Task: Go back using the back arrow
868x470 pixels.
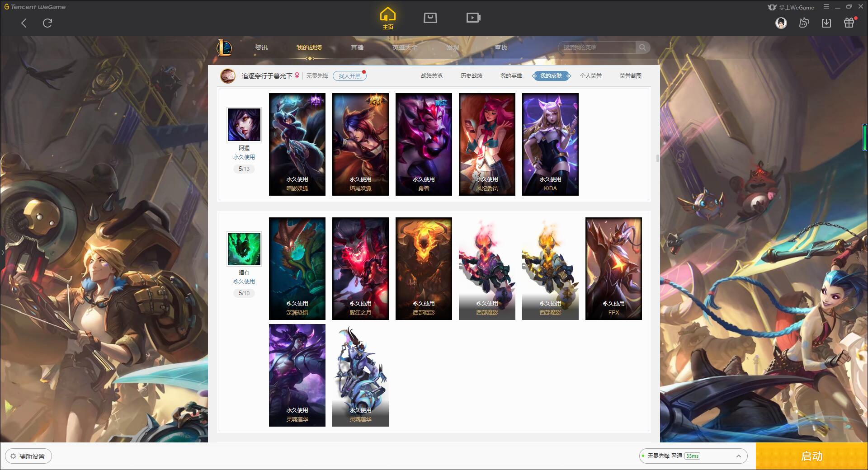Action: pos(24,23)
